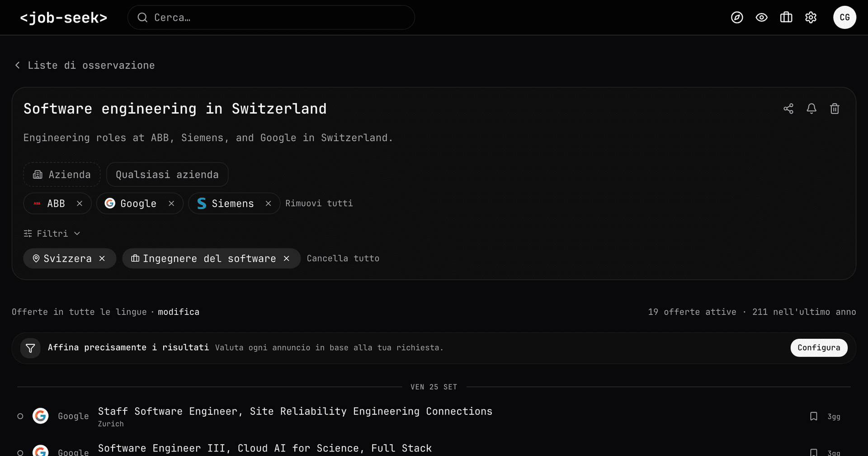
Task: Mark the Staff Software Engineer row circle
Action: click(20, 416)
